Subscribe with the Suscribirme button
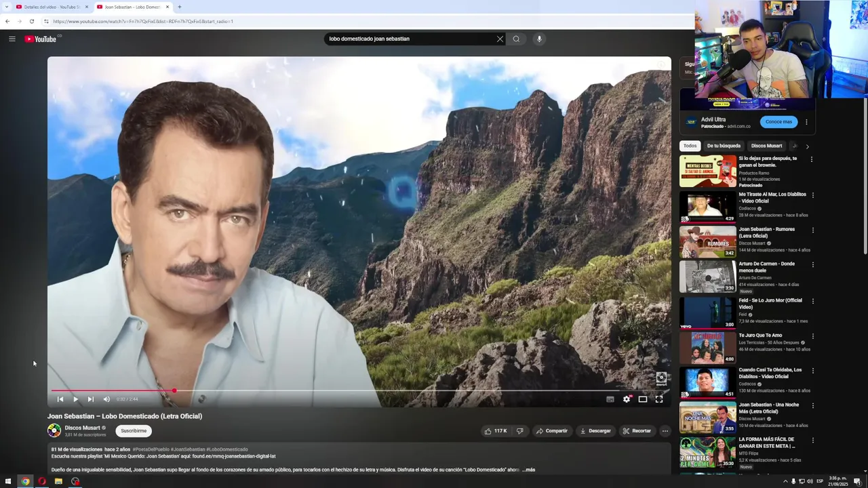The height and width of the screenshot is (488, 868). (x=134, y=431)
